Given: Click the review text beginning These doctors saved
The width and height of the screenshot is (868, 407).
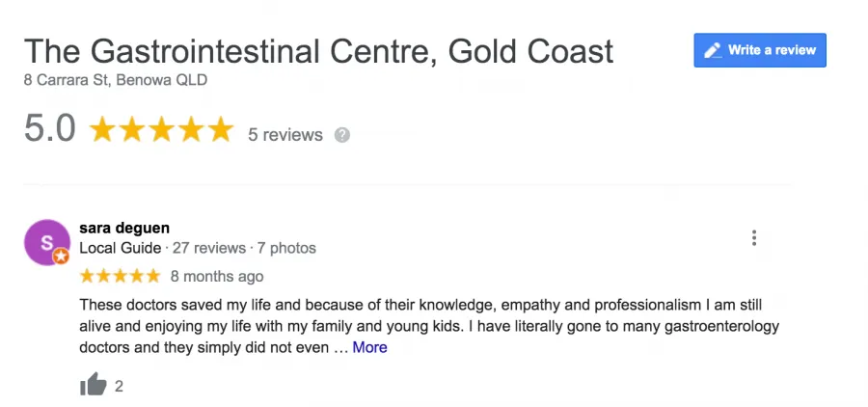Looking at the screenshot, I should coord(429,326).
